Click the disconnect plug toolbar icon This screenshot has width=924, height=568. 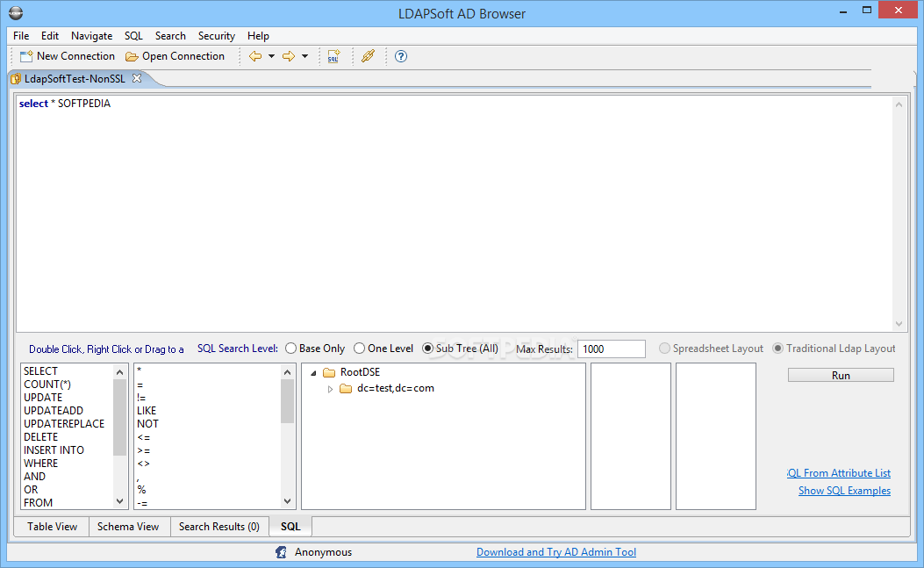click(x=368, y=56)
